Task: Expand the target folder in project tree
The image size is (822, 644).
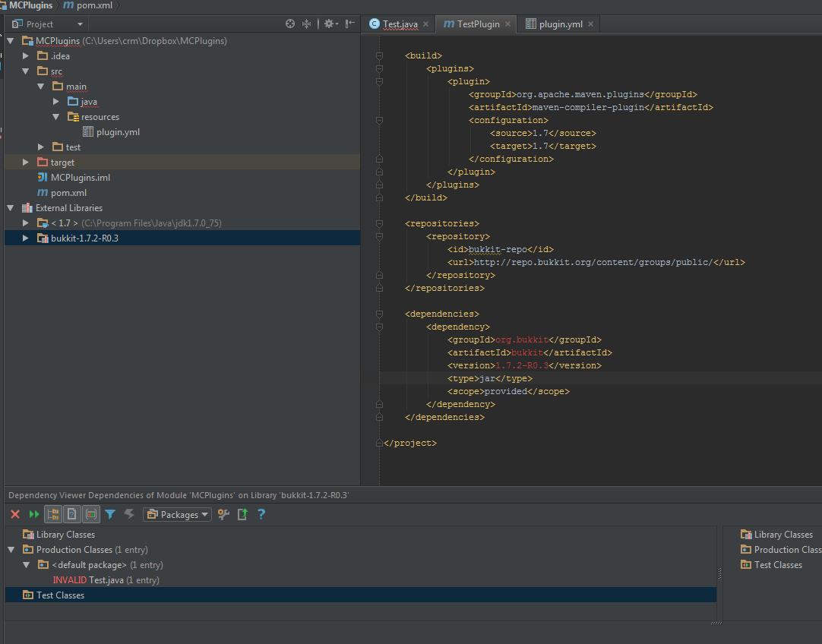Action: pyautogui.click(x=26, y=163)
